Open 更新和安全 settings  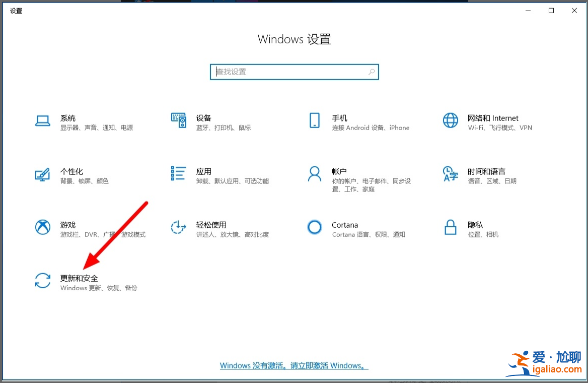(x=79, y=278)
